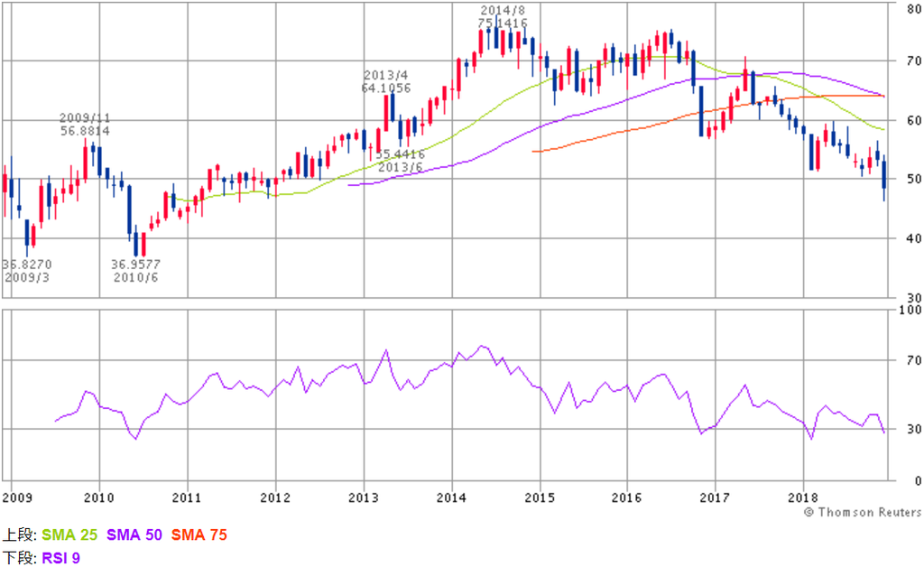Click the 2014 x-axis year label

(451, 498)
